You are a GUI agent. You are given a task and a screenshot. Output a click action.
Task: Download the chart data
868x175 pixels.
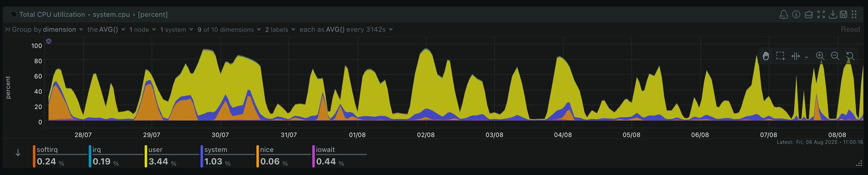(x=832, y=15)
